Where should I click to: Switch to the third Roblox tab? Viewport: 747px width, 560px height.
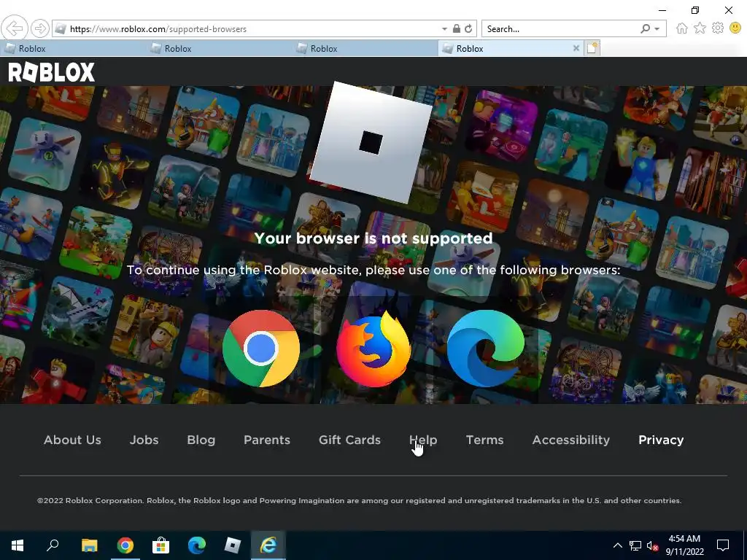tap(365, 49)
